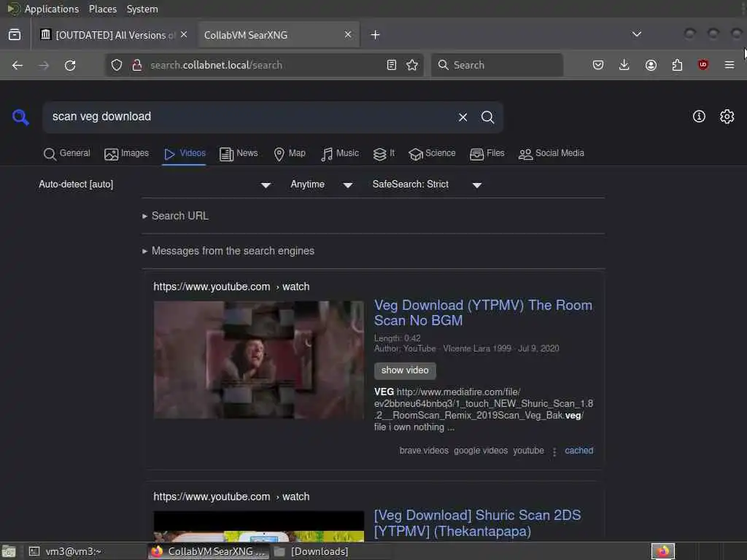Open the Auto-detect language dropdown
Image resolution: width=747 pixels, height=560 pixels.
(x=155, y=184)
